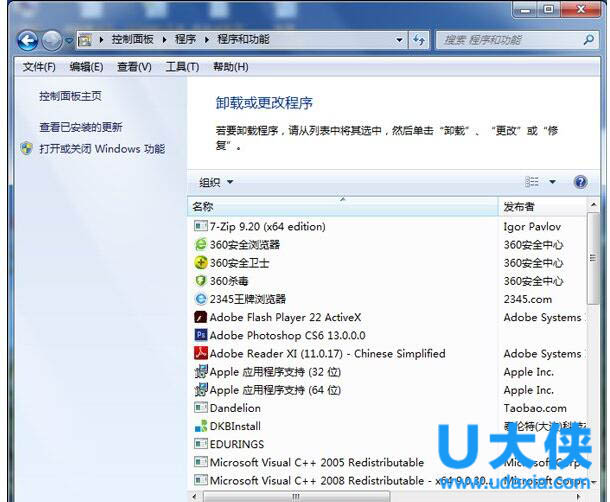610x502 pixels.
Task: Select 7-Zip 9.20 (x64 edition) entry
Action: click(268, 226)
